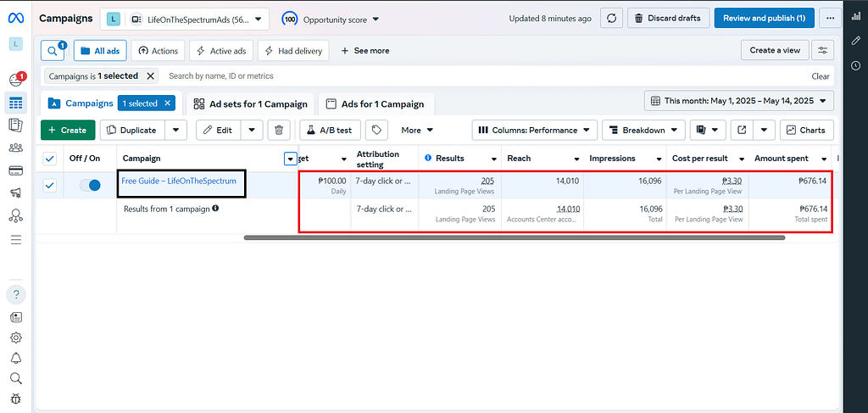The image size is (868, 413).
Task: Click the Discard drafts button
Action: tap(667, 19)
